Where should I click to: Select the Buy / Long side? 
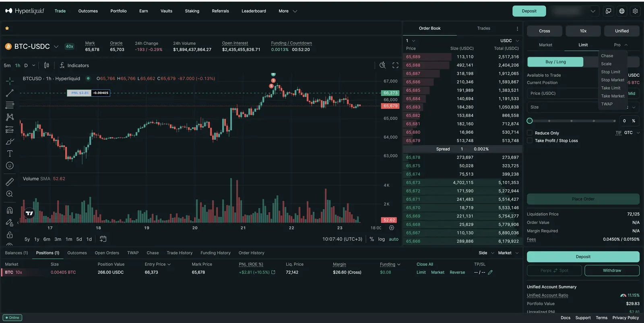click(555, 62)
